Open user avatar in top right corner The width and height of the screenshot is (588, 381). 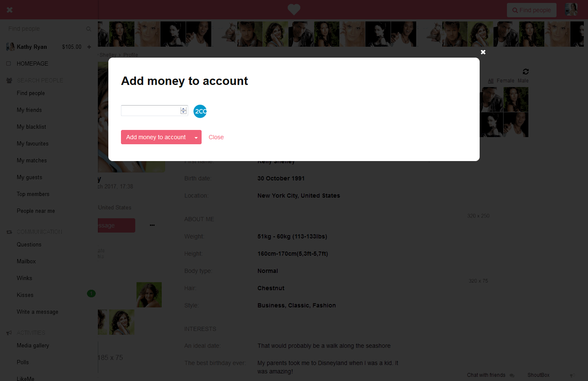coord(571,10)
